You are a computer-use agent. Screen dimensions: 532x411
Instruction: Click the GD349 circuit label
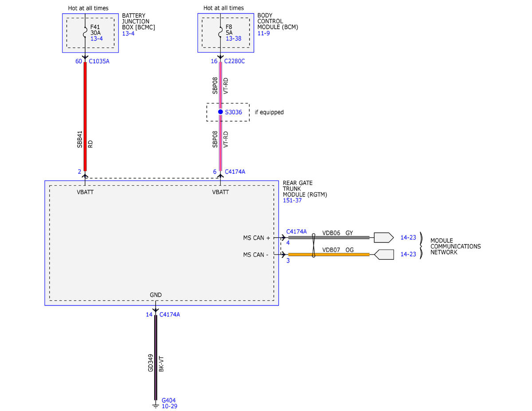tap(150, 363)
